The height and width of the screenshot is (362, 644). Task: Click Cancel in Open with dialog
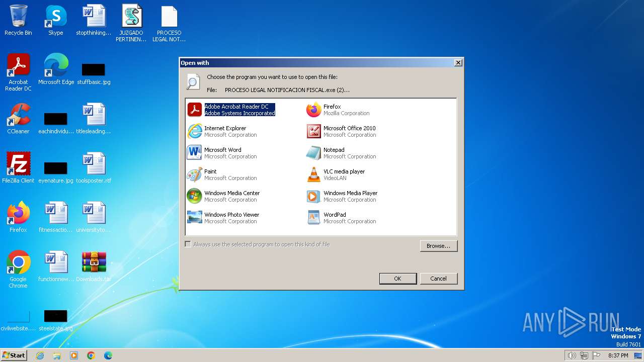click(x=438, y=279)
